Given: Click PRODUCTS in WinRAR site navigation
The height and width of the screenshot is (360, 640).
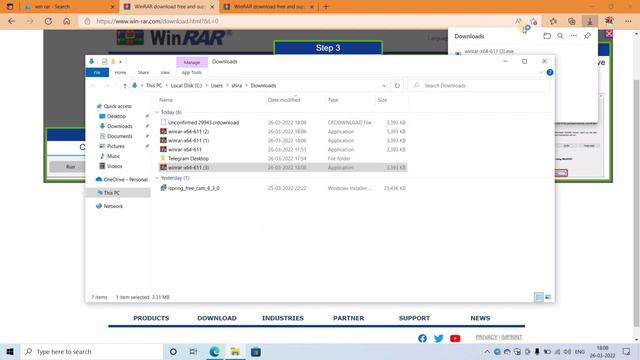Looking at the screenshot, I should click(x=151, y=318).
